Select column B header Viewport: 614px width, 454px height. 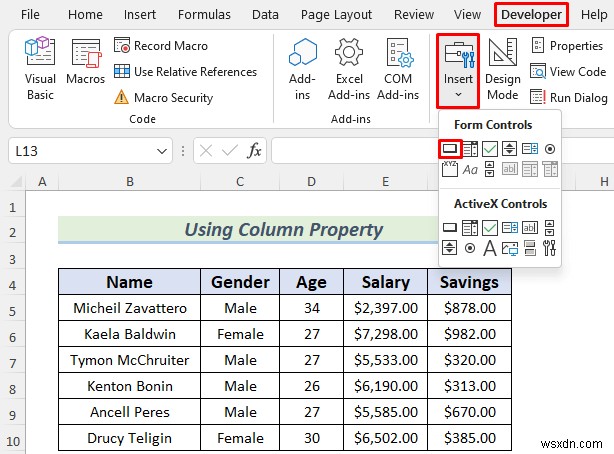coord(130,182)
